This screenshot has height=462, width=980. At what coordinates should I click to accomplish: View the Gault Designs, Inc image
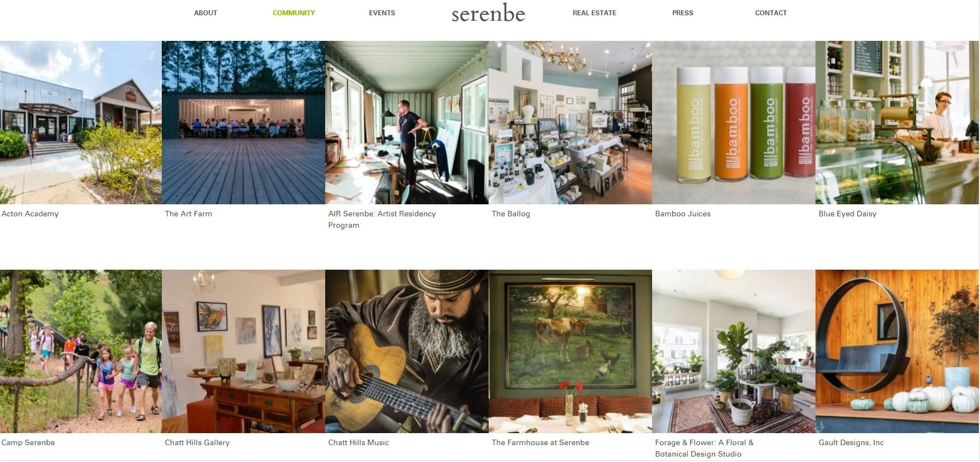897,351
